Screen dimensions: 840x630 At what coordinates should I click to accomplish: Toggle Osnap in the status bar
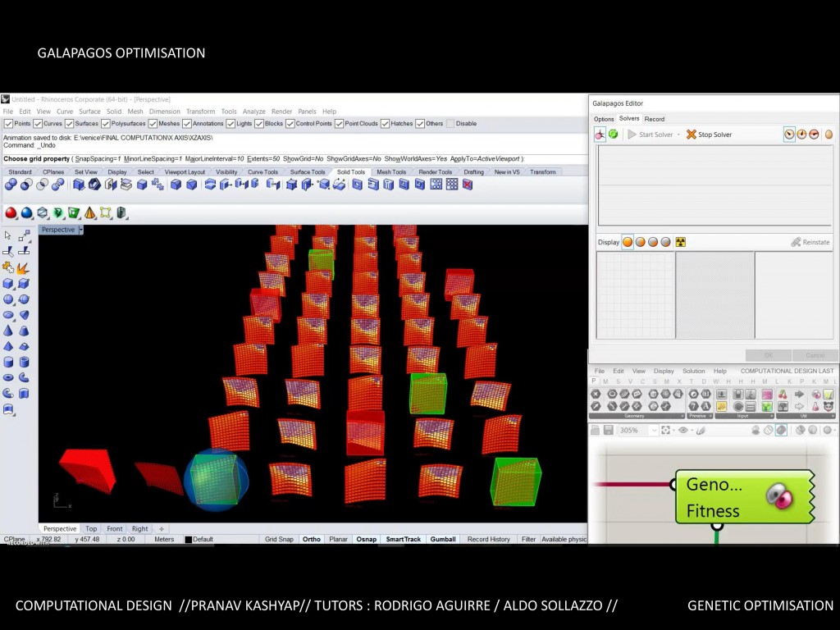367,539
